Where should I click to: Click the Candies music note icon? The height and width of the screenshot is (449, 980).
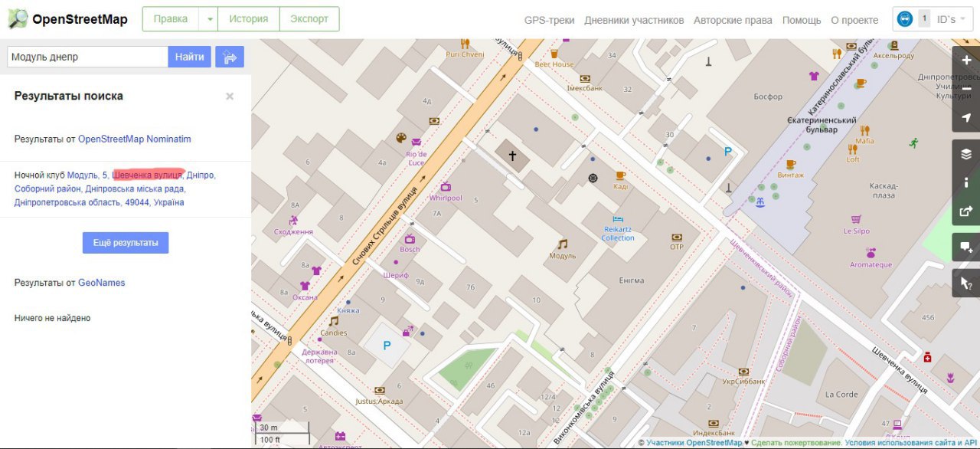click(334, 321)
